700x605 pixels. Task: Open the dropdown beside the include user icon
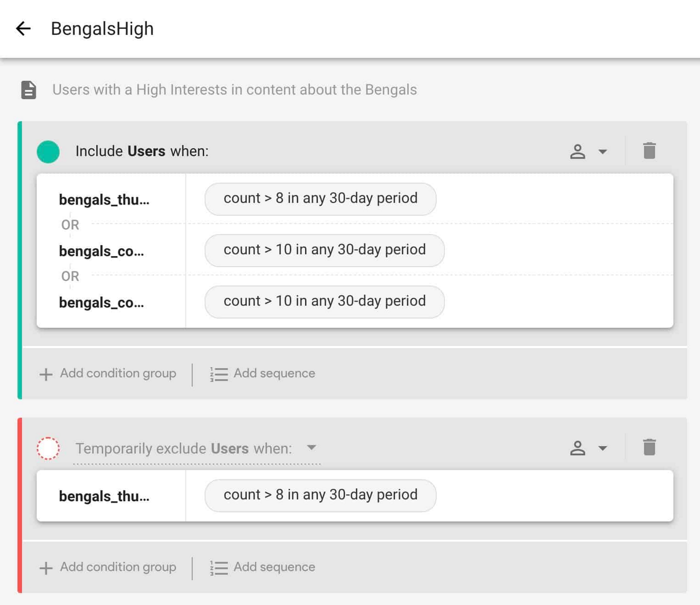[603, 151]
